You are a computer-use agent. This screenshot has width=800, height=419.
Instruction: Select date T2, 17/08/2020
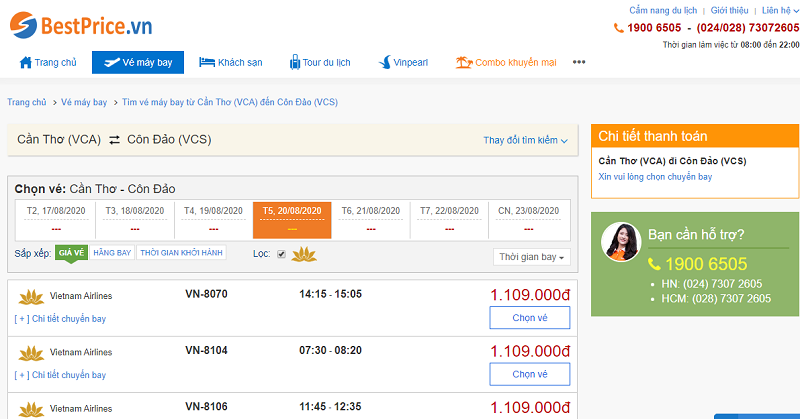(56, 220)
